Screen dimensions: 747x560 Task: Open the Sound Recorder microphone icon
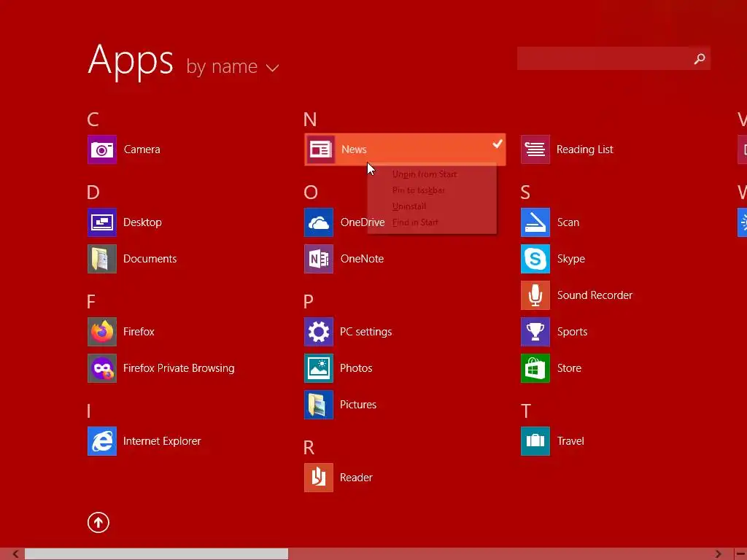[535, 295]
